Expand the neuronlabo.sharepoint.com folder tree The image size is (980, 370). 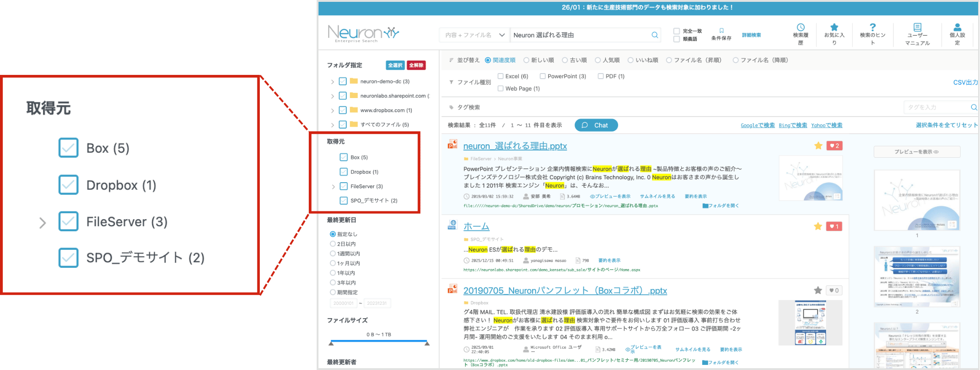pos(332,96)
